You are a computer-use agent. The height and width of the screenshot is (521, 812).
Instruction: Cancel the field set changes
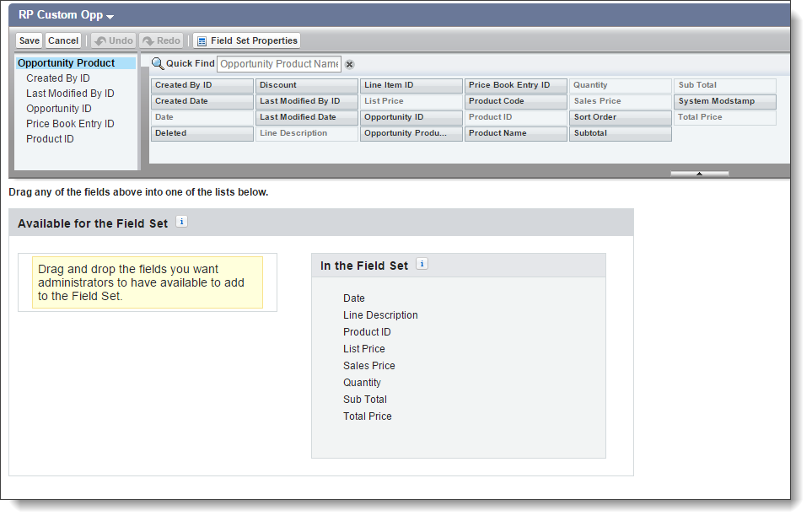(x=63, y=40)
